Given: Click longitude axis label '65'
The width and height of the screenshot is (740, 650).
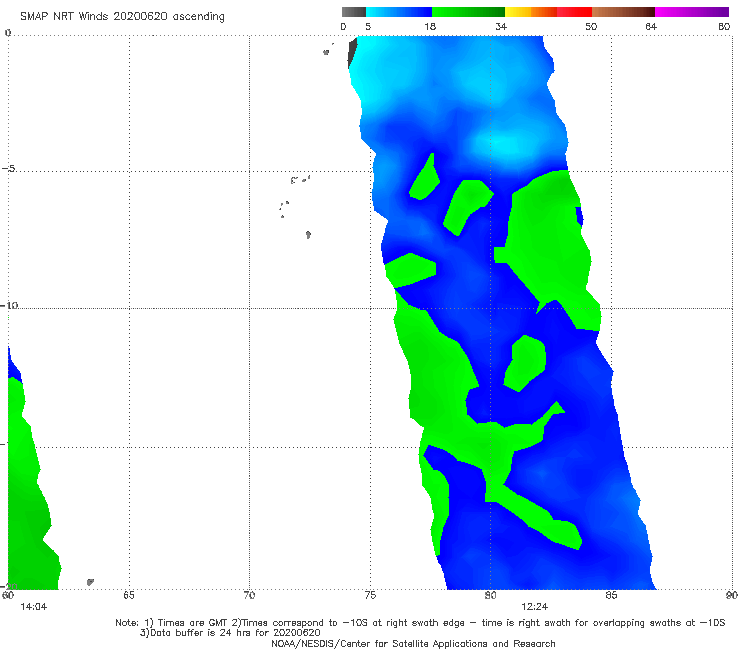Looking at the screenshot, I should pos(129,595).
